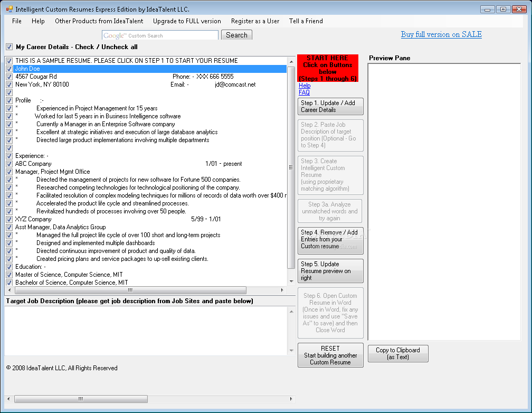Uncheck Manager, Project Mgmt Office checkbox
This screenshot has height=413, width=532.
click(x=9, y=172)
